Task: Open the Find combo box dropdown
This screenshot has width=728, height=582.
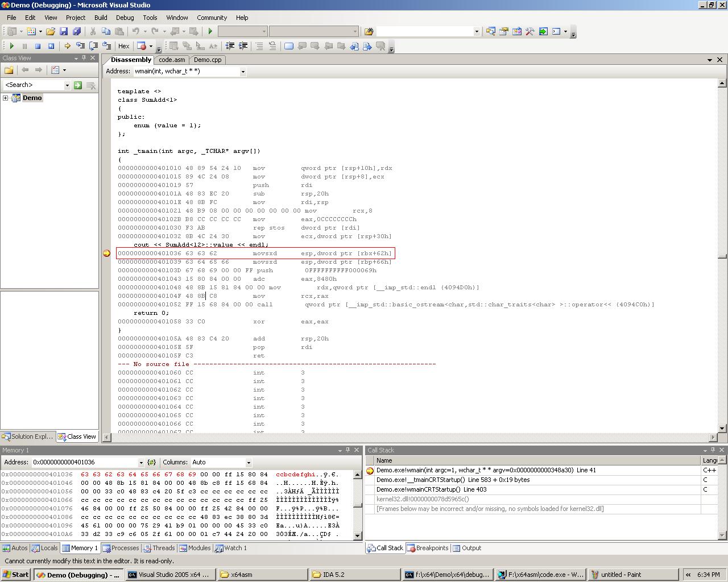Action: coord(477,31)
